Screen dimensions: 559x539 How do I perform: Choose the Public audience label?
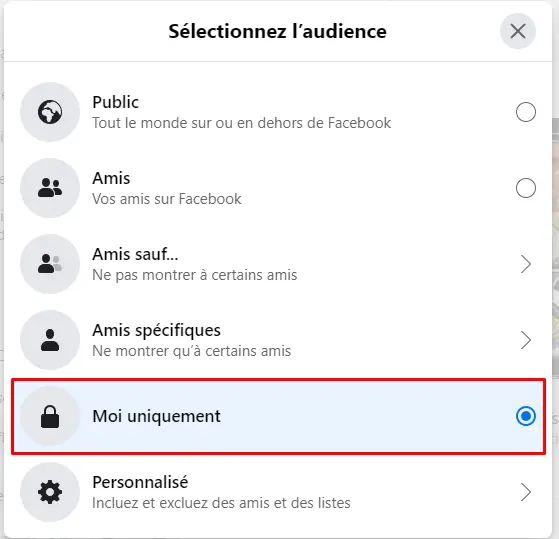115,102
